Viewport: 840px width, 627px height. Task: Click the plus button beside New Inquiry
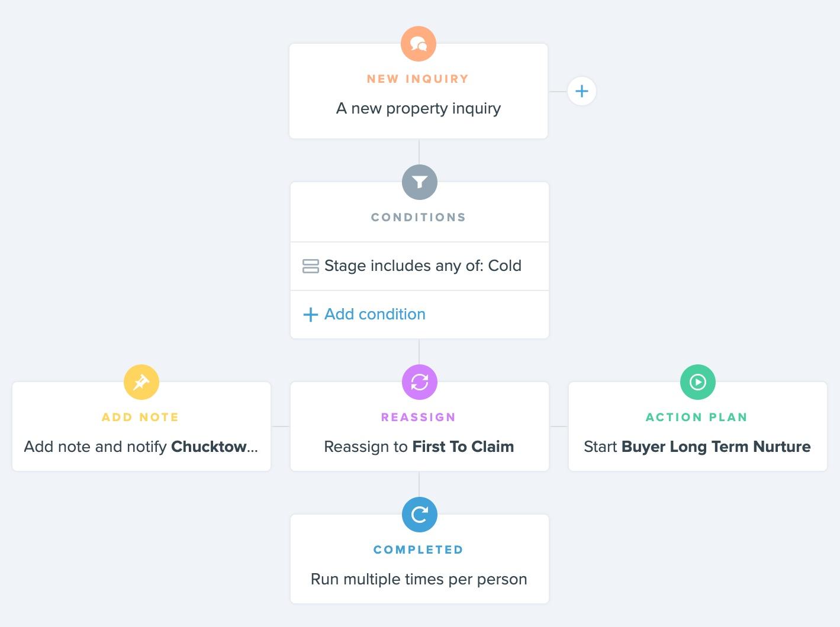[582, 91]
